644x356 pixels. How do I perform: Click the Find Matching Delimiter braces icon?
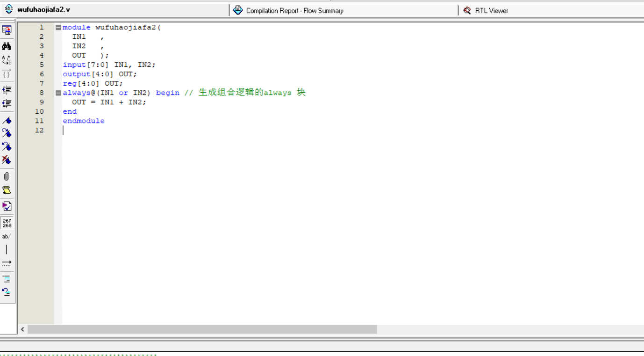pyautogui.click(x=7, y=74)
